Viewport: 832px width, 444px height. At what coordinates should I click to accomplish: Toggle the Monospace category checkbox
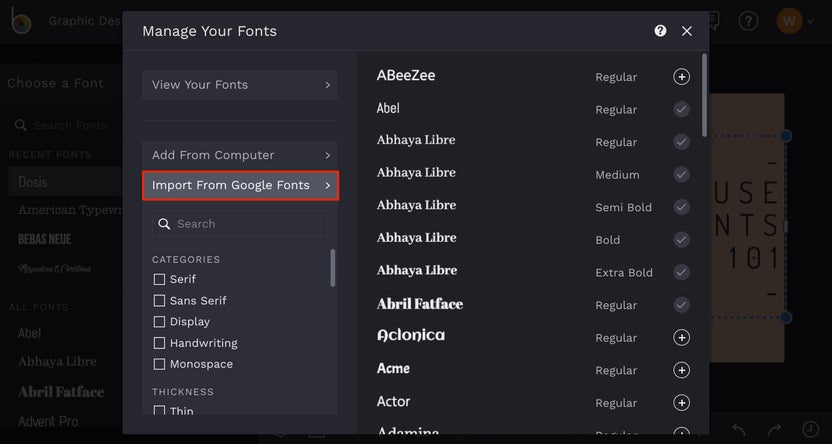tap(159, 364)
